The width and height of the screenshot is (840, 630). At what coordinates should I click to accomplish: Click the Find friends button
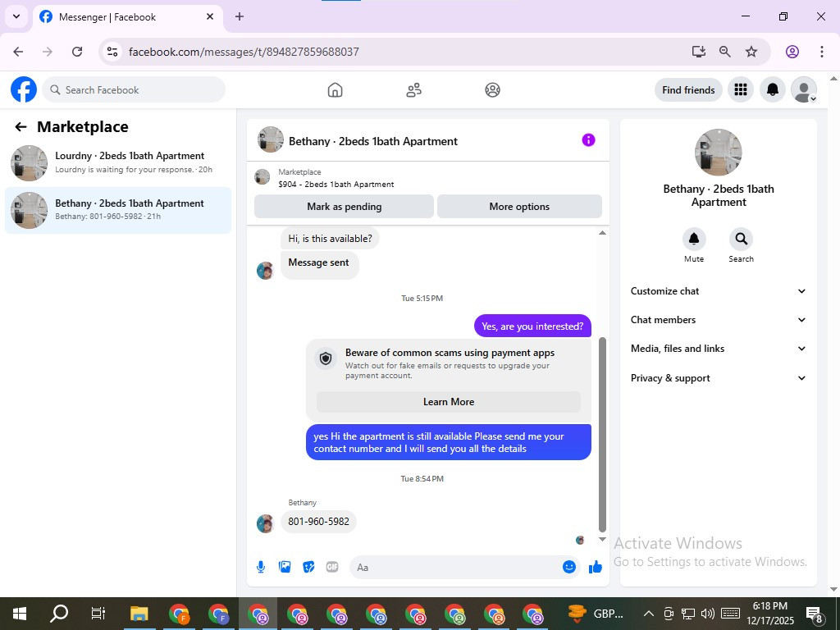click(x=688, y=90)
